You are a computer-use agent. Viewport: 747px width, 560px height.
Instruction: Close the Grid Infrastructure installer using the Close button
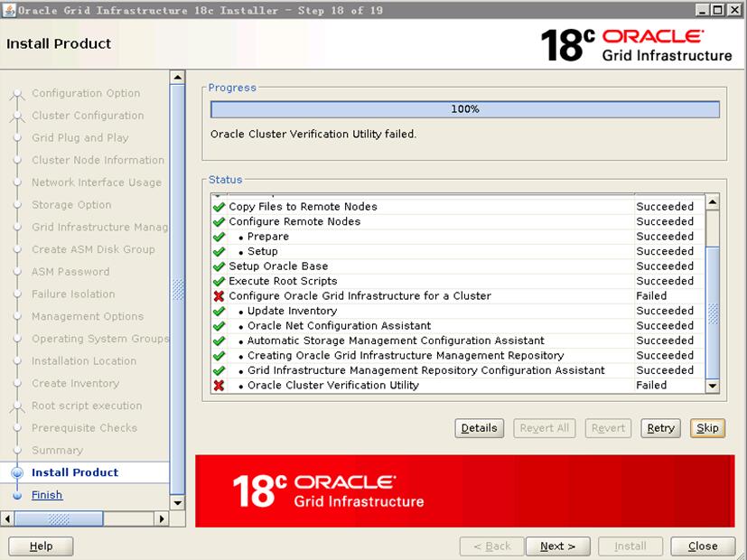703,546
